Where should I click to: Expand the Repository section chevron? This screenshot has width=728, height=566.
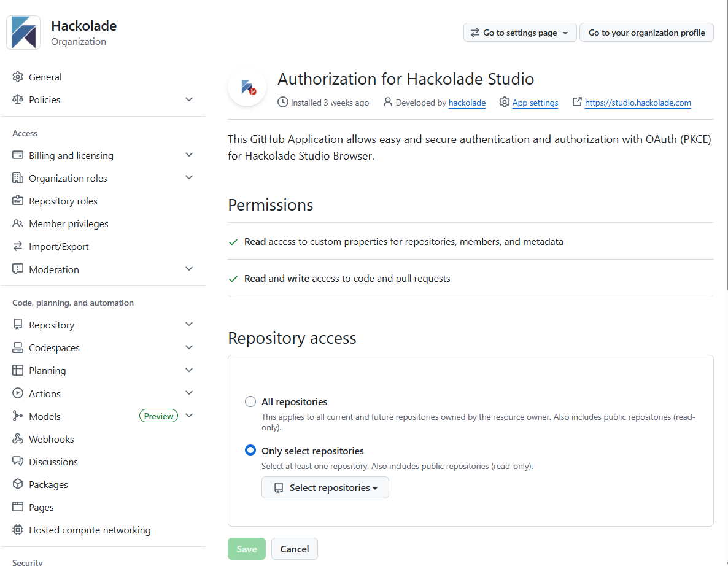coord(189,324)
